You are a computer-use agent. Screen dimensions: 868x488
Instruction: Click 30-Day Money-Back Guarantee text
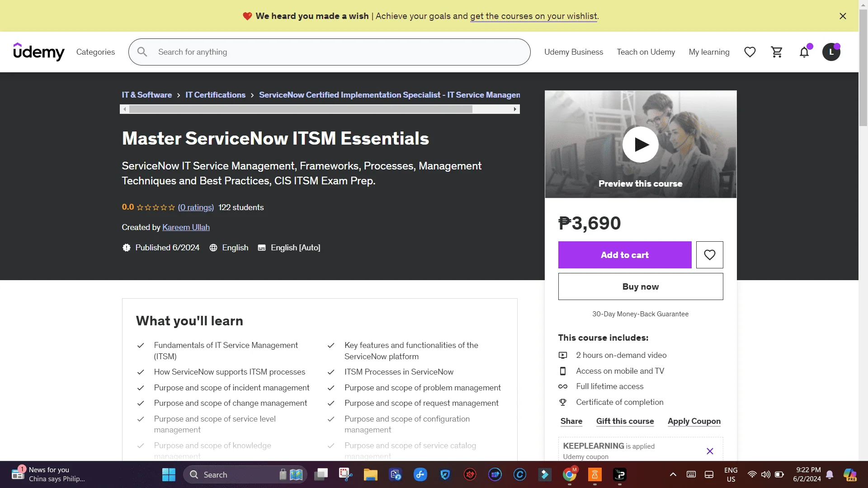tap(641, 314)
